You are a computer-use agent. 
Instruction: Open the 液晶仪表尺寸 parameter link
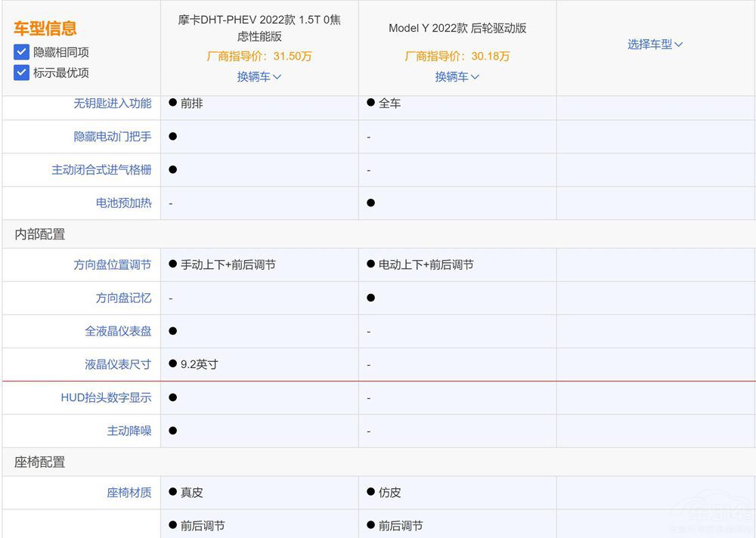coord(118,365)
